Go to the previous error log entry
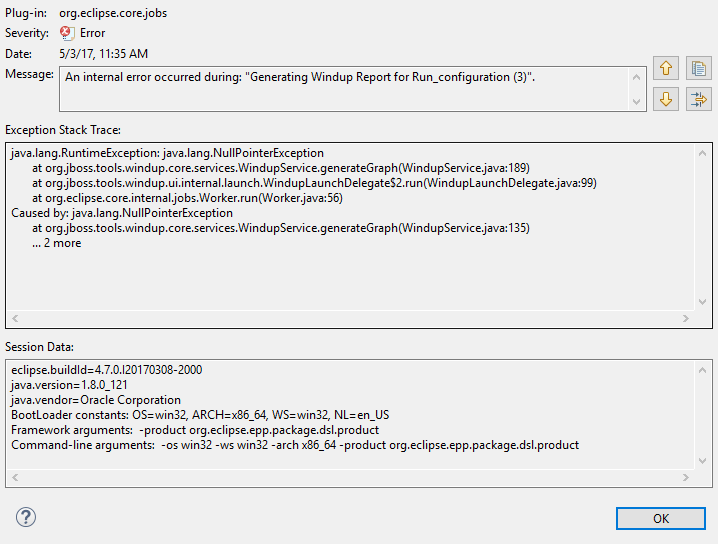This screenshot has height=544, width=718. [x=666, y=69]
